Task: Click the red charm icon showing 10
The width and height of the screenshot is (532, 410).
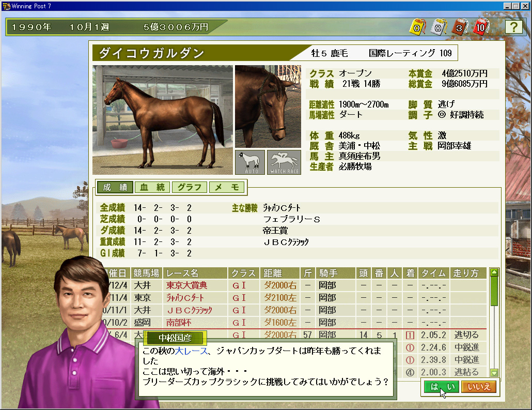Action: [481, 27]
